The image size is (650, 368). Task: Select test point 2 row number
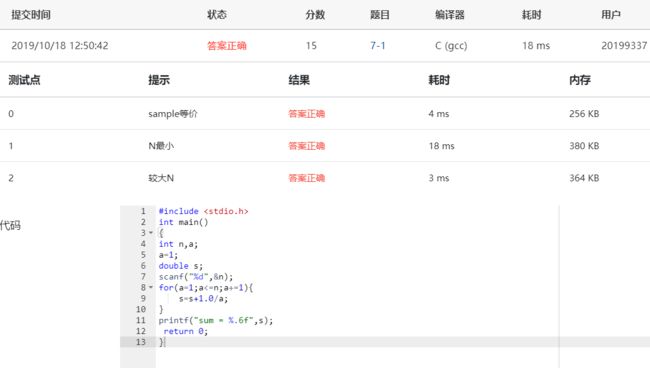[x=11, y=178]
